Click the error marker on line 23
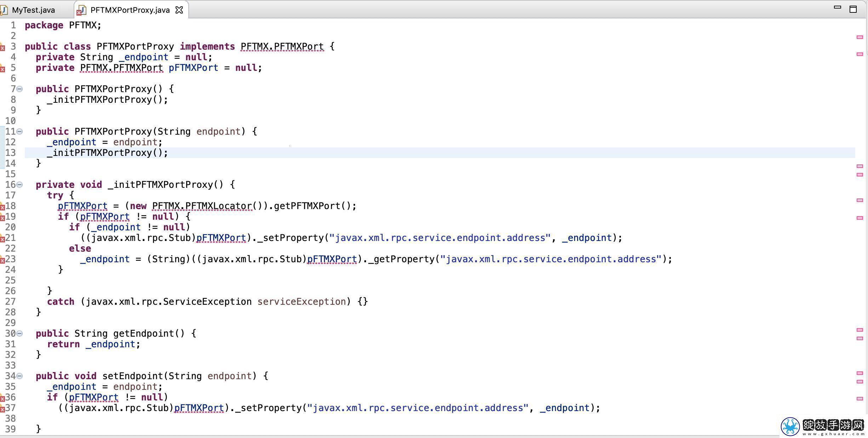868x438 pixels. pos(2,260)
